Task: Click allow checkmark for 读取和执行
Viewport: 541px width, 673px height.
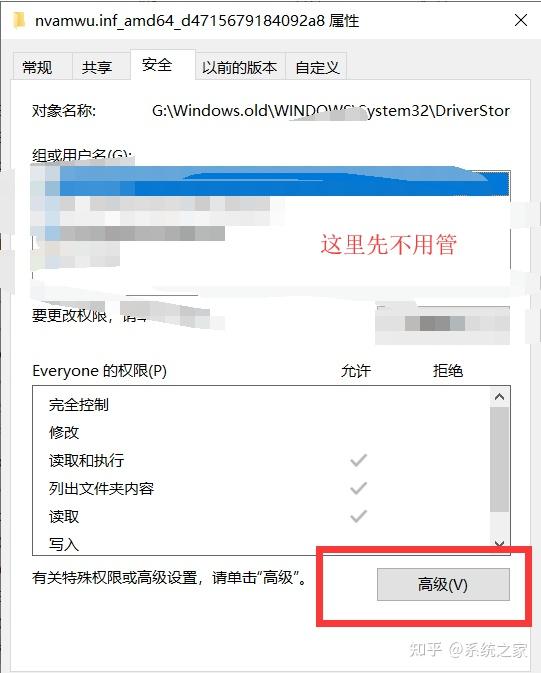Action: 358,460
